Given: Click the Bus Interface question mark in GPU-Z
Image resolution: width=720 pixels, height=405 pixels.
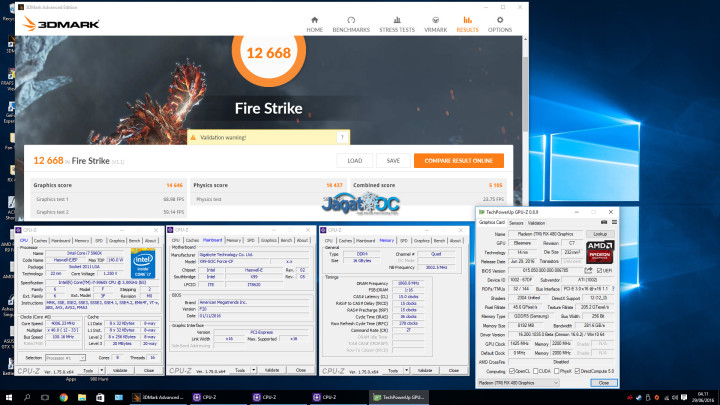Looking at the screenshot, I should click(613, 289).
